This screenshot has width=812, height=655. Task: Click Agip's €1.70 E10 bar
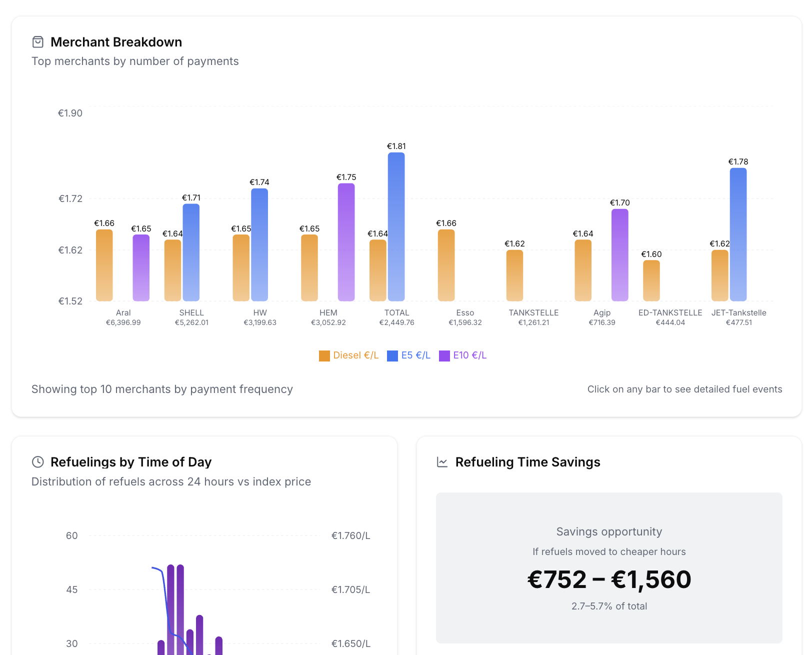619,255
